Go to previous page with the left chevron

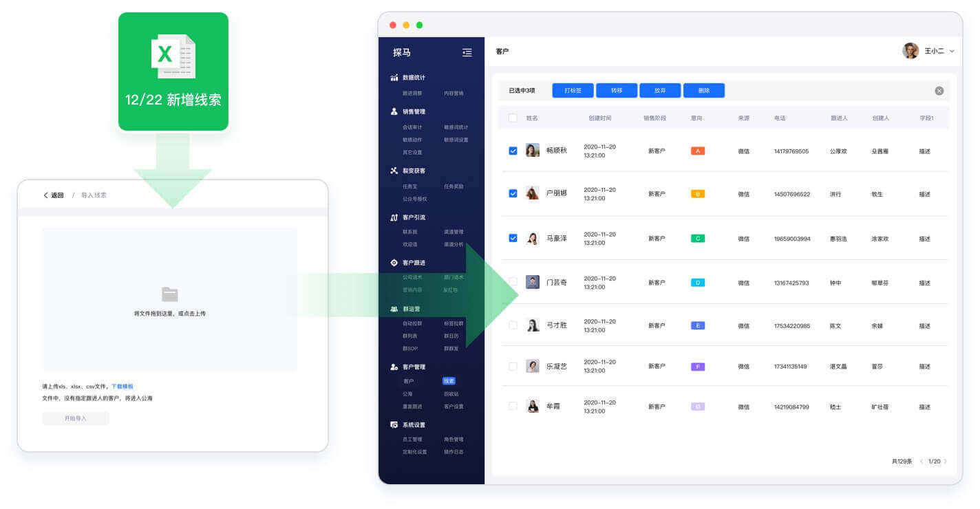pyautogui.click(x=922, y=462)
